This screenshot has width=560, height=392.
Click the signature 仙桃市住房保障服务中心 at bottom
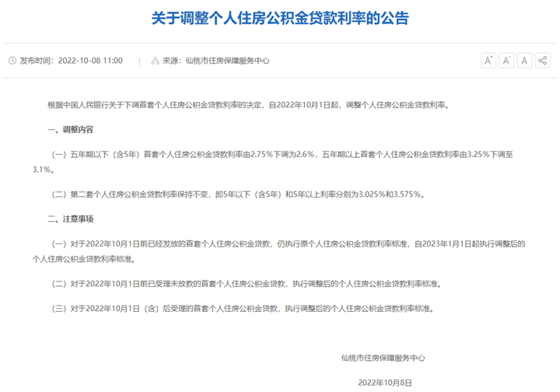pyautogui.click(x=383, y=358)
